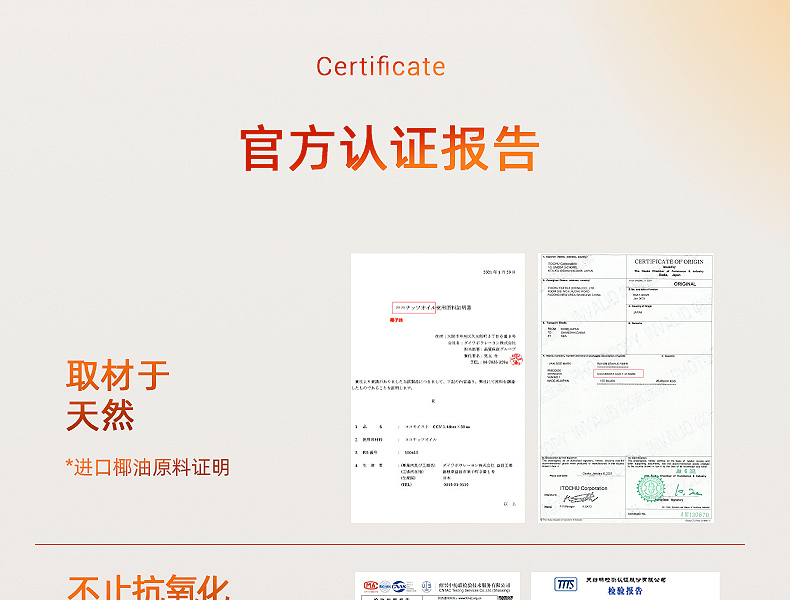The height and width of the screenshot is (600, 790).
Task: Open the Japanese raw material certificate image
Action: (438, 388)
